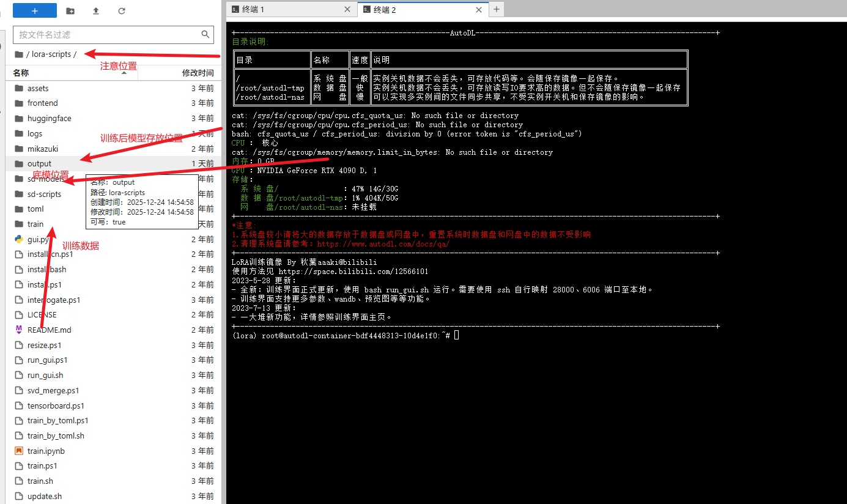This screenshot has width=847, height=504.
Task: Open lora-scripts in the breadcrumb path
Action: [51, 54]
